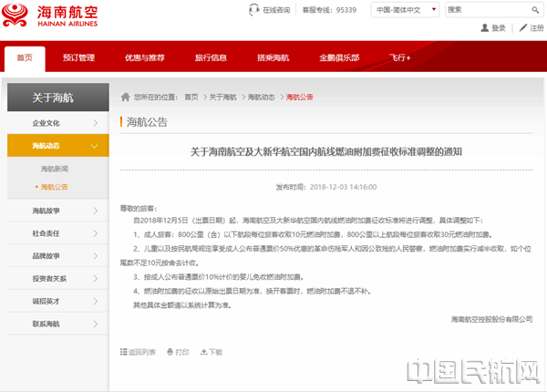Click the register pencil icon
The width and height of the screenshot is (547, 392).
tap(523, 28)
